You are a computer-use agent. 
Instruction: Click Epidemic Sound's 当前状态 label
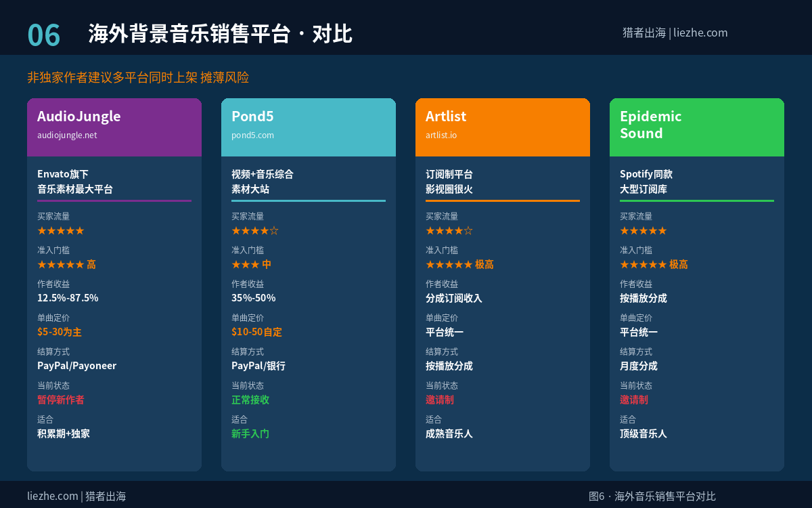click(636, 385)
